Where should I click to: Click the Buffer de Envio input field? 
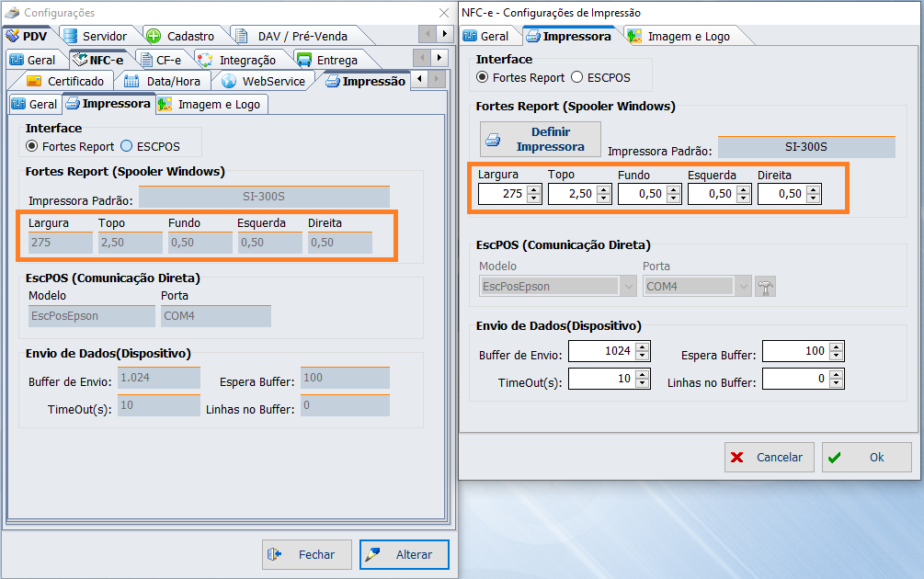[x=601, y=351]
